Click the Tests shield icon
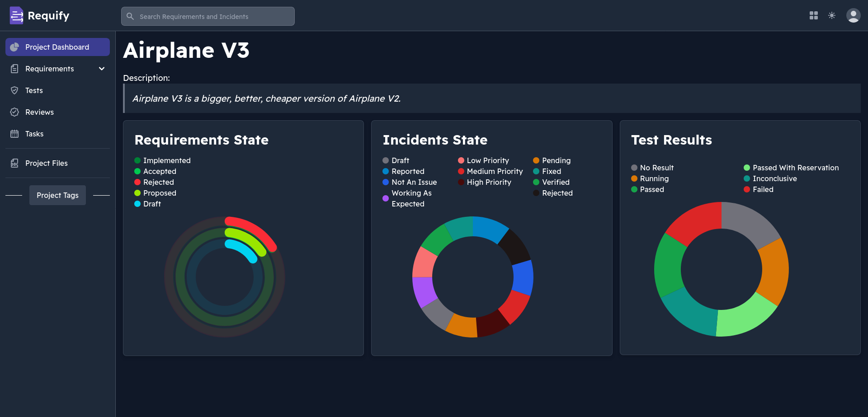 pyautogui.click(x=14, y=90)
